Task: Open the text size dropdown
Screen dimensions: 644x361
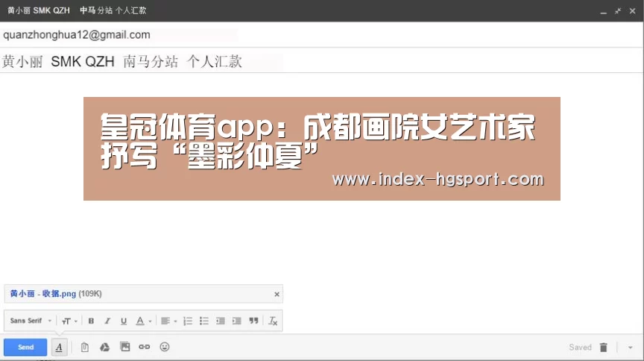Action: pos(69,321)
